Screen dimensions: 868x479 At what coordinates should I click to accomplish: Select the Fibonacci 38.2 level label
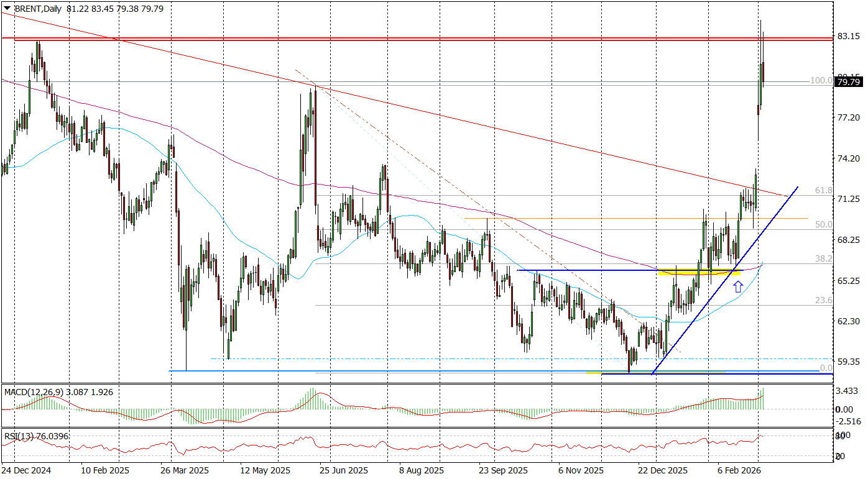click(x=823, y=258)
